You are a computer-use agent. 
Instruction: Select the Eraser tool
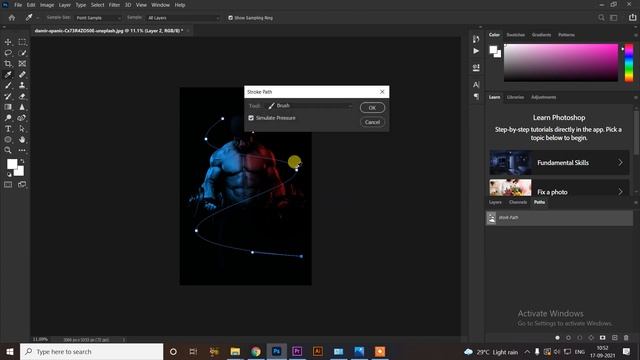tap(22, 96)
